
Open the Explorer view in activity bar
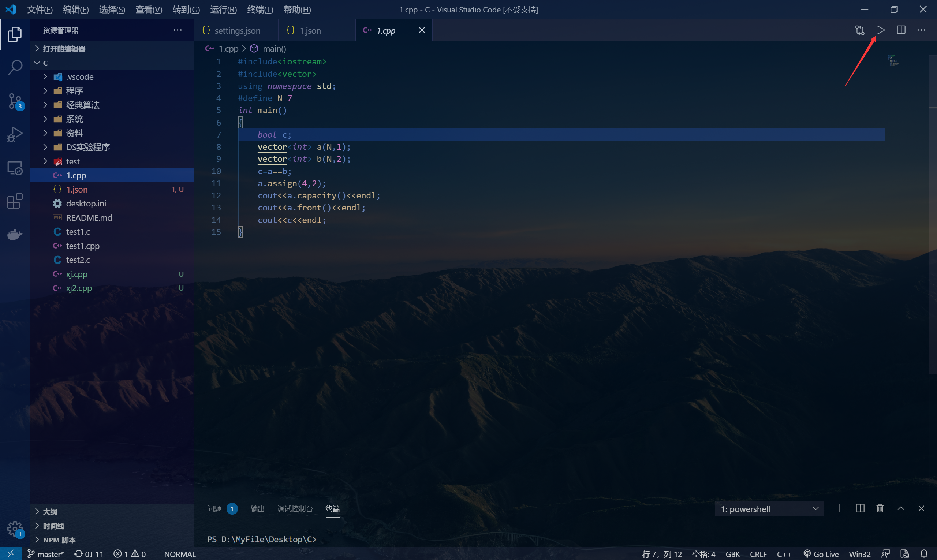(x=15, y=34)
